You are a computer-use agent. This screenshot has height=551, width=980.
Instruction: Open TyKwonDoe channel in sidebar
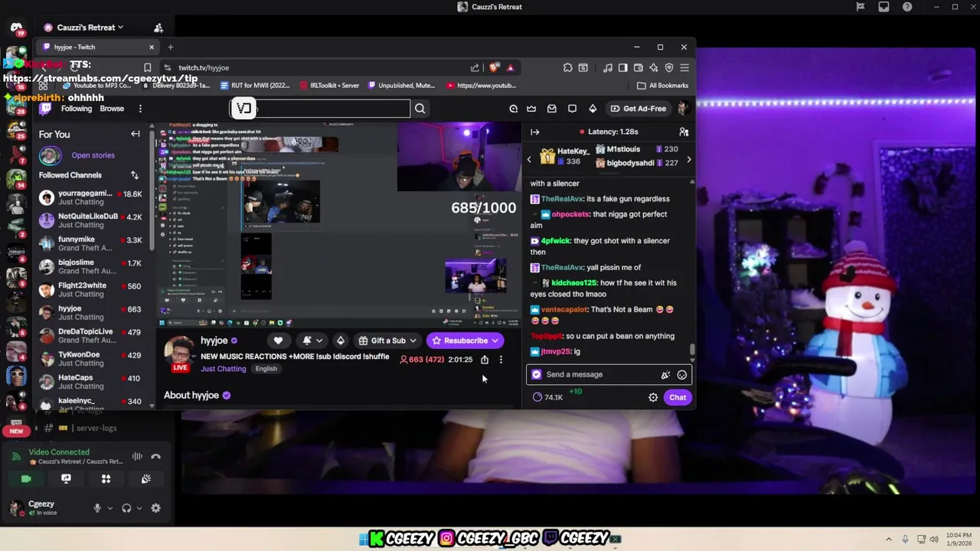(91, 359)
